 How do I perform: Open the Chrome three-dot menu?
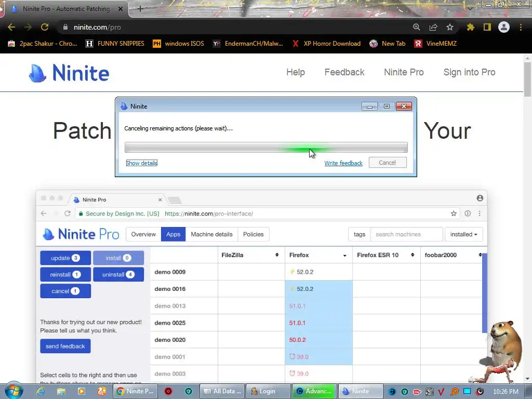coord(521,27)
